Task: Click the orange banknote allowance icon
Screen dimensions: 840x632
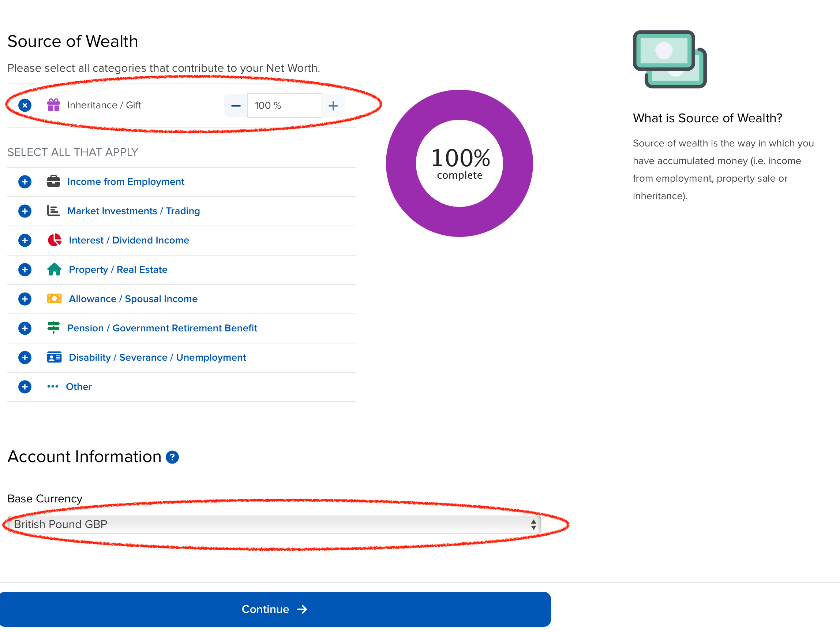Action: tap(54, 299)
